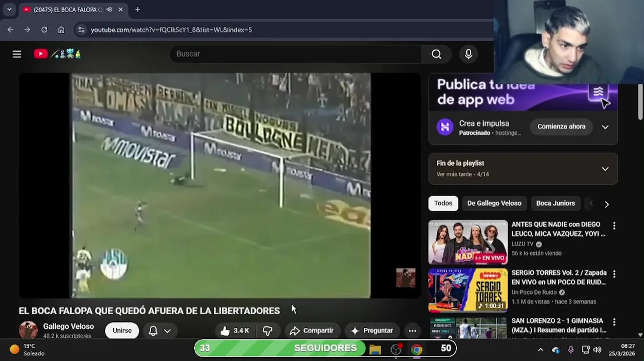Like the video with 3.4 K
This screenshot has width=644, height=361.
click(235, 330)
